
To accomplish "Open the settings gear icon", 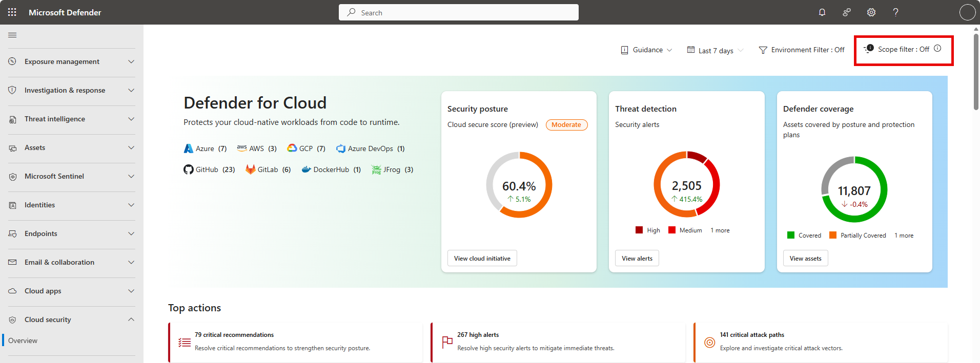I will tap(871, 12).
